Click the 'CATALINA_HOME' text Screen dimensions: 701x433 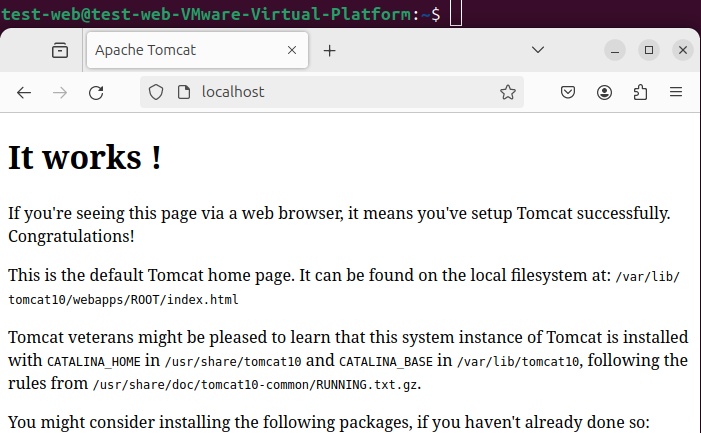[94, 362]
